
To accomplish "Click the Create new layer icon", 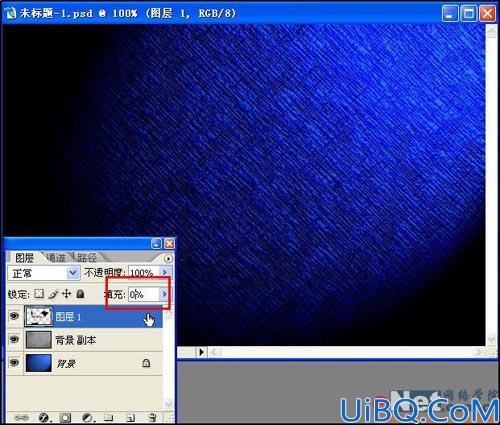I will tap(130, 417).
